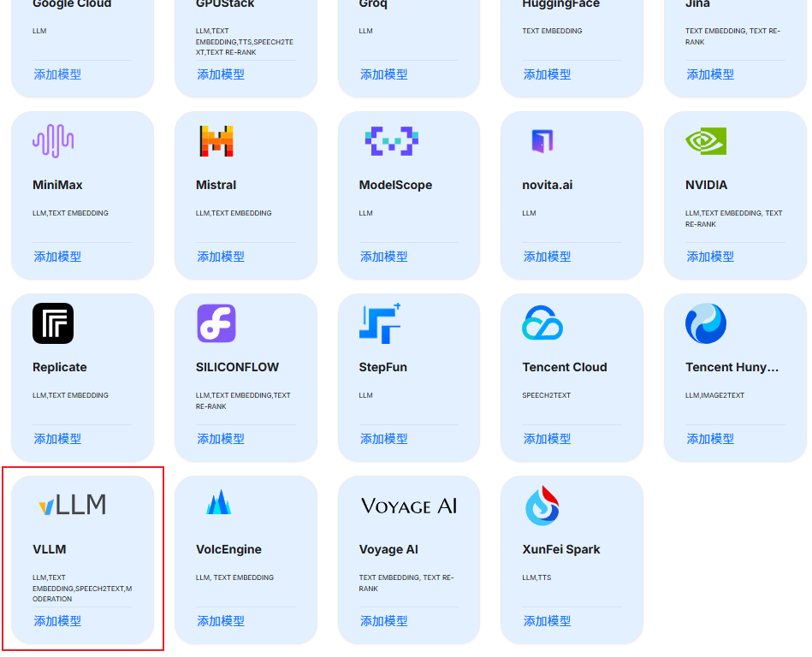Add model for novita.ai
This screenshot has width=812, height=657.
[547, 257]
